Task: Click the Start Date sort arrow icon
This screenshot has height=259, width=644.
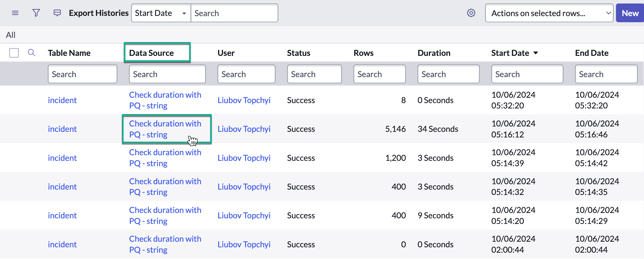Action: (536, 53)
